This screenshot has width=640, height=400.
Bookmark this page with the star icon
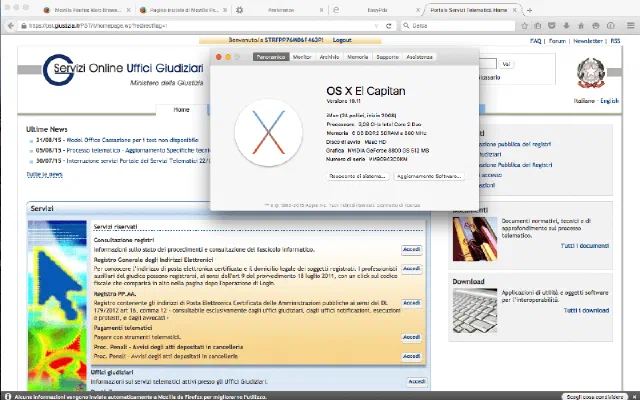pos(524,26)
